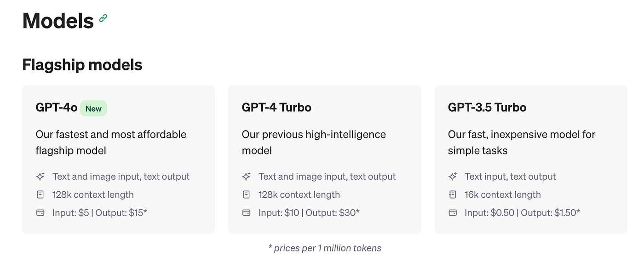Open the GPT-4o model title
The image size is (644, 268).
tap(57, 108)
